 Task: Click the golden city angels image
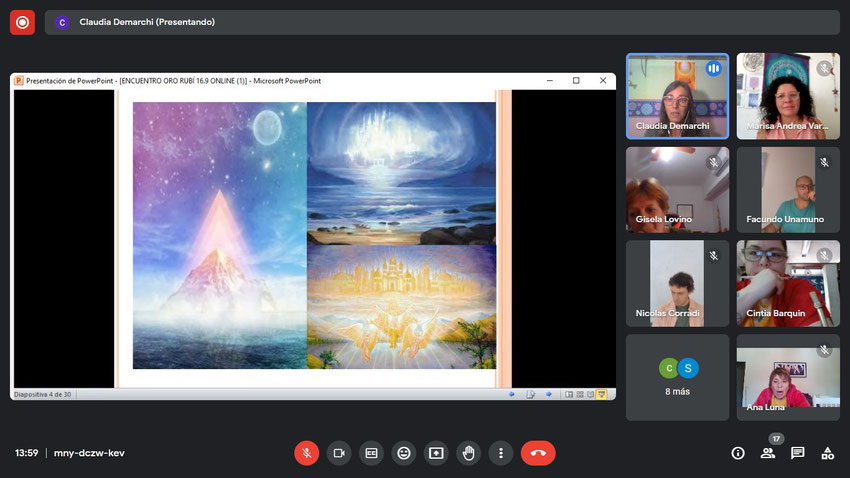[x=401, y=307]
